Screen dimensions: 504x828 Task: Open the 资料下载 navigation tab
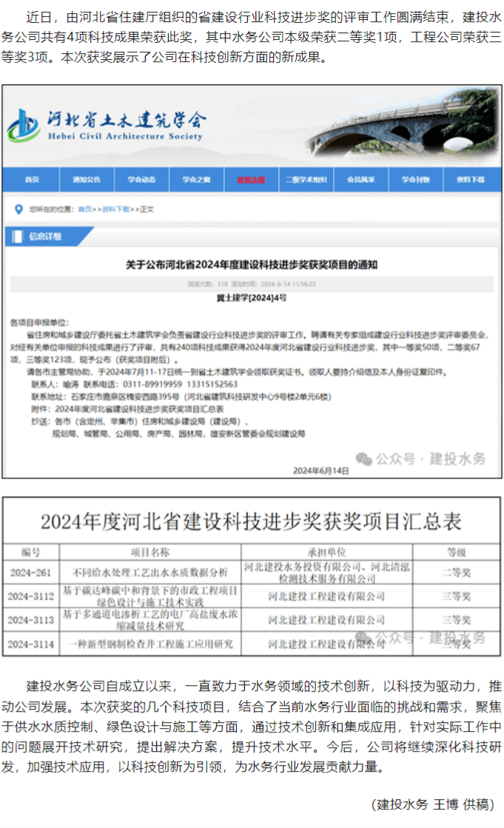pyautogui.click(x=469, y=180)
